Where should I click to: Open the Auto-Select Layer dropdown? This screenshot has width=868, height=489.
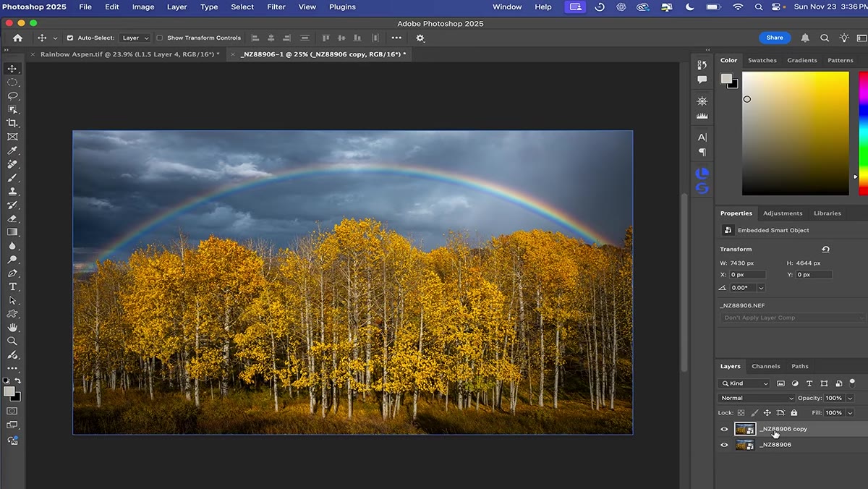[x=135, y=38]
